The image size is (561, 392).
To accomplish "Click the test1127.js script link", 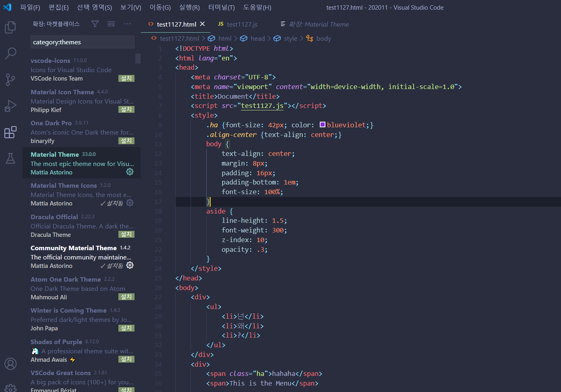I will coord(262,106).
